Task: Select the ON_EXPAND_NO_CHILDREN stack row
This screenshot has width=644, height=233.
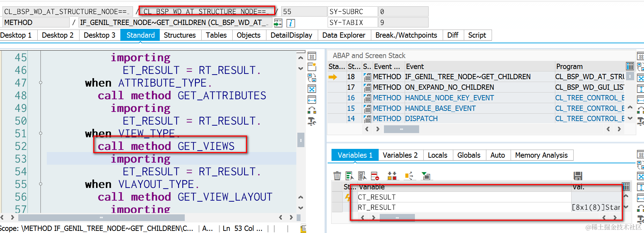Action: coord(449,87)
